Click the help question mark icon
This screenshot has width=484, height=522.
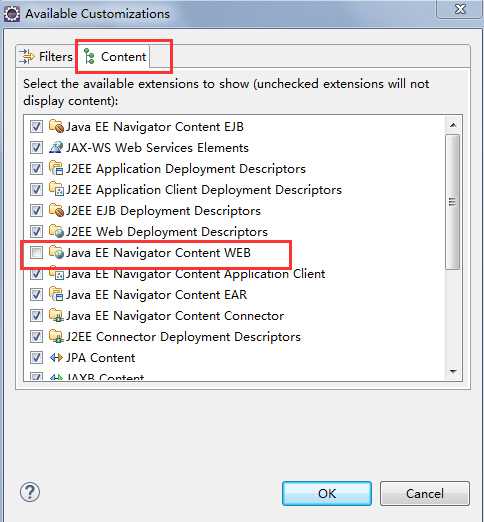(30, 492)
